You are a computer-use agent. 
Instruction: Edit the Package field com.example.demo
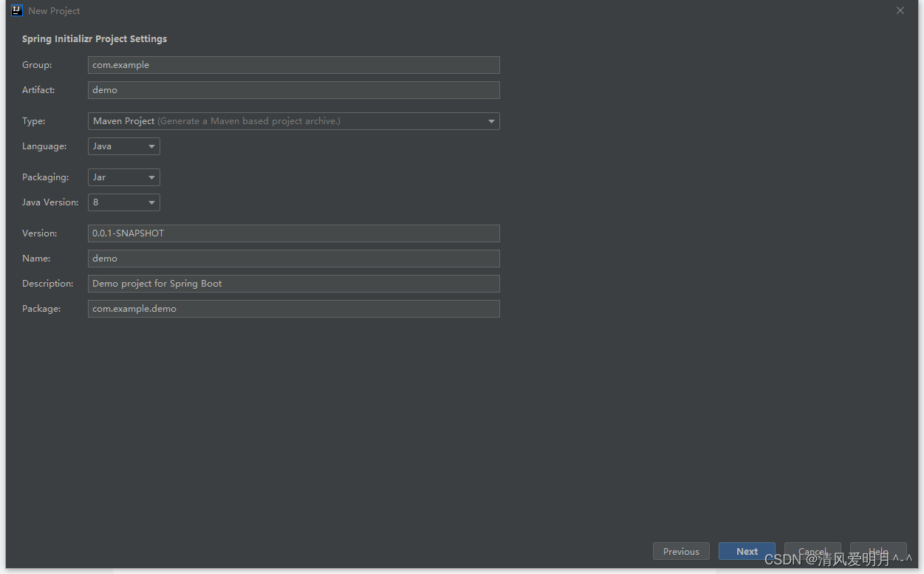293,309
